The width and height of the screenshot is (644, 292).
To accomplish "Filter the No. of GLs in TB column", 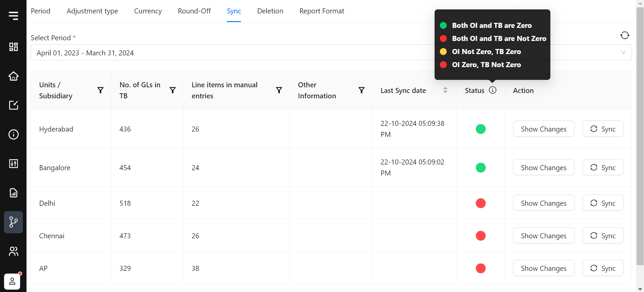I will coord(172,90).
